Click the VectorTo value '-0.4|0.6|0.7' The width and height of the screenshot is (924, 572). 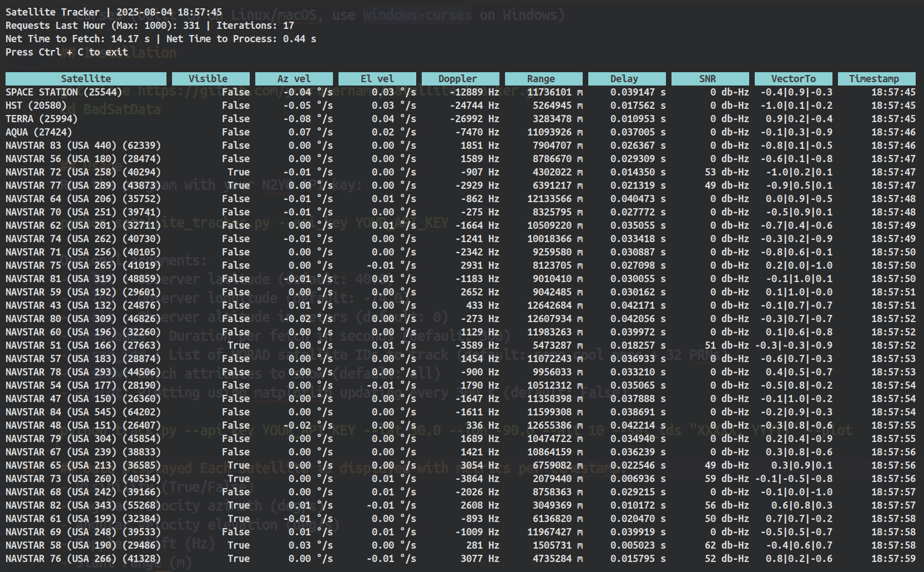tap(799, 545)
